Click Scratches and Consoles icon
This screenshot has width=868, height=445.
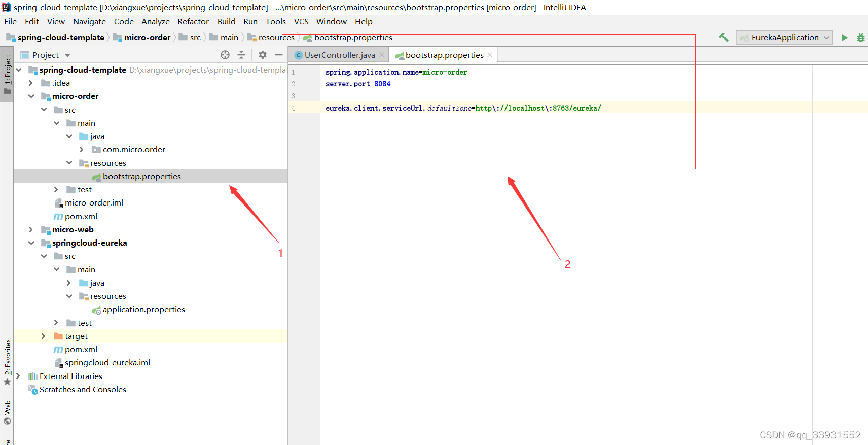[x=33, y=390]
